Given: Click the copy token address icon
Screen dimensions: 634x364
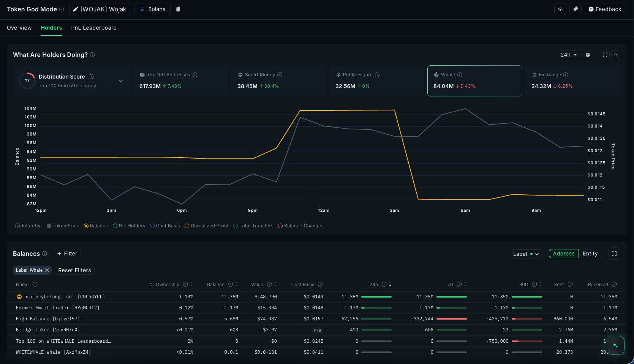Looking at the screenshot, I should click(178, 9).
